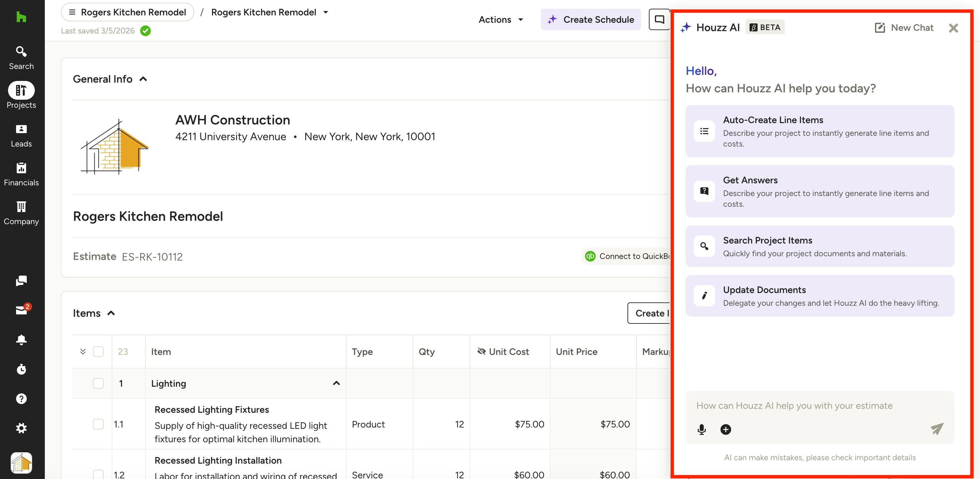Select the Search Project Items suggestion
This screenshot has width=980, height=479.
click(x=820, y=246)
